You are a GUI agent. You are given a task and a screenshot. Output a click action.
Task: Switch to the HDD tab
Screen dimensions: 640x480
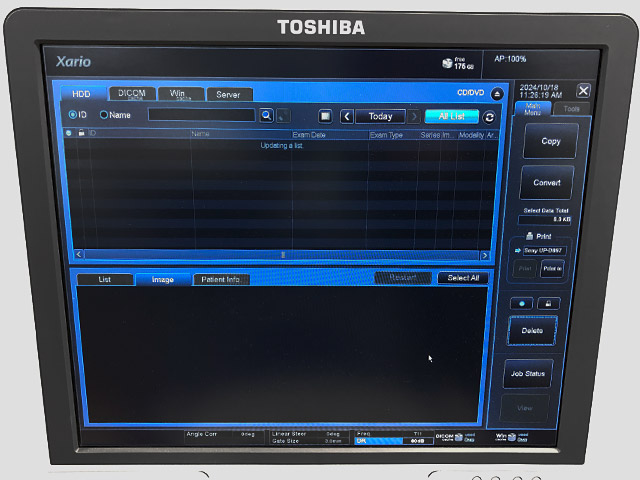coord(82,94)
